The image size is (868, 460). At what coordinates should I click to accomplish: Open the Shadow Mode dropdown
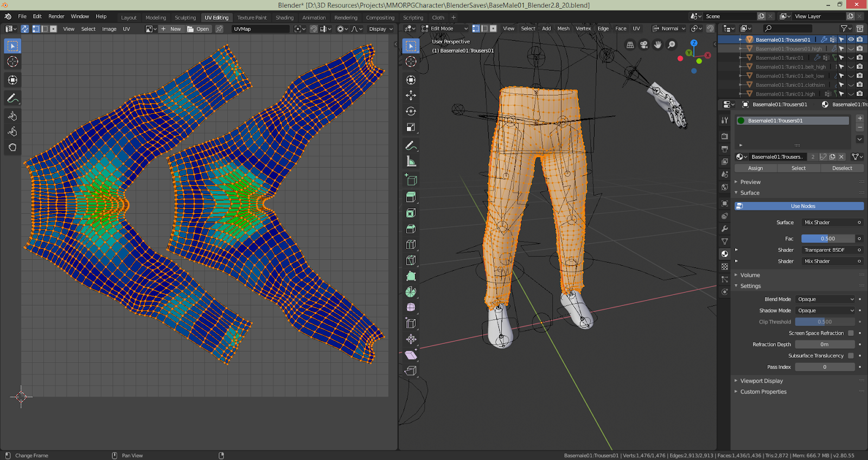click(x=825, y=311)
